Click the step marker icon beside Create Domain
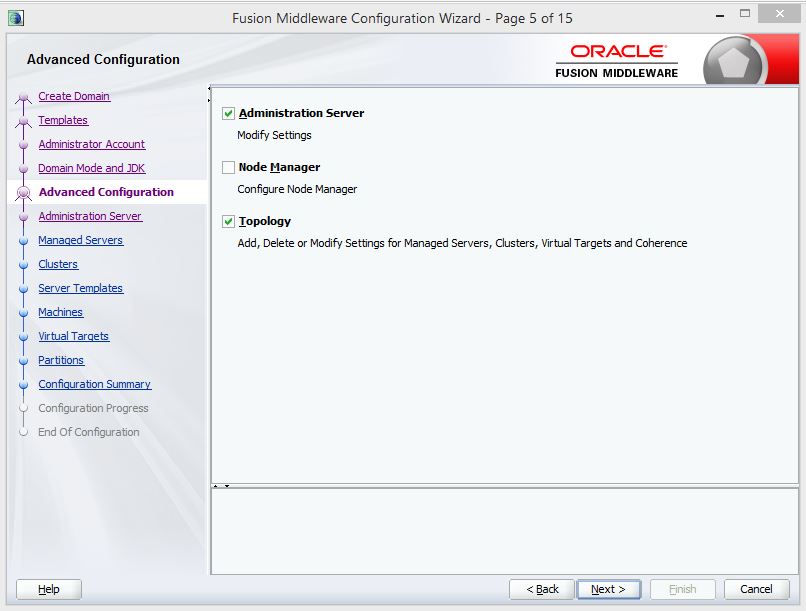806x611 pixels. (24, 97)
